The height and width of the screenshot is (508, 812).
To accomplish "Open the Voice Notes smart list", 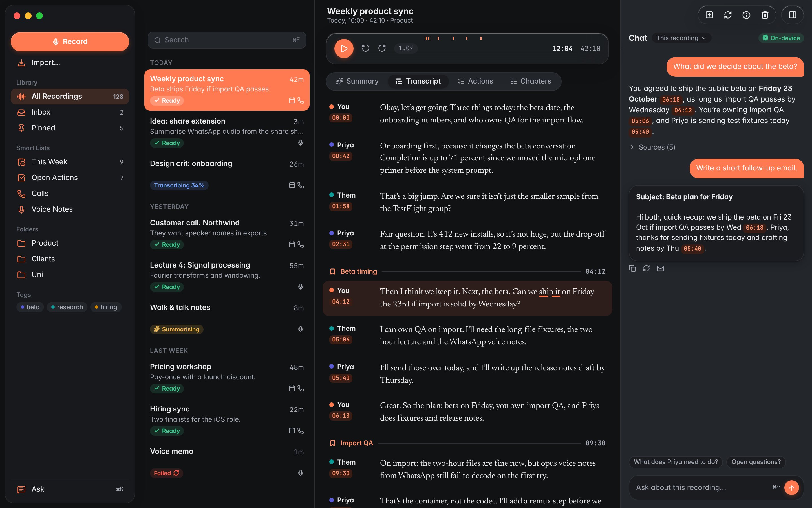I will point(70,209).
